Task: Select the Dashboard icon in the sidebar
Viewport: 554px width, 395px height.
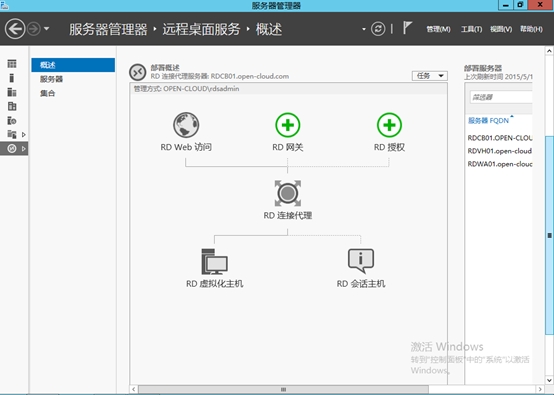Action: click(x=12, y=64)
